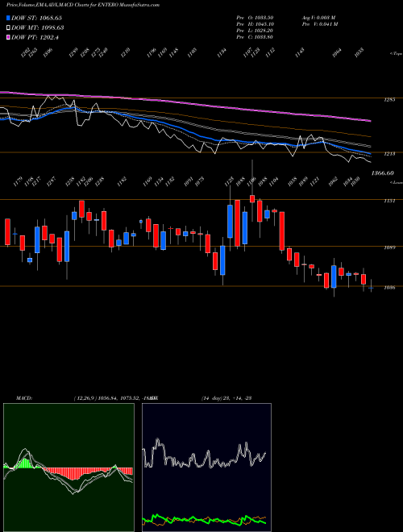Viewport: 403px width, 532px height.
Task: Click the 1213 price axis label
Action: (390, 154)
